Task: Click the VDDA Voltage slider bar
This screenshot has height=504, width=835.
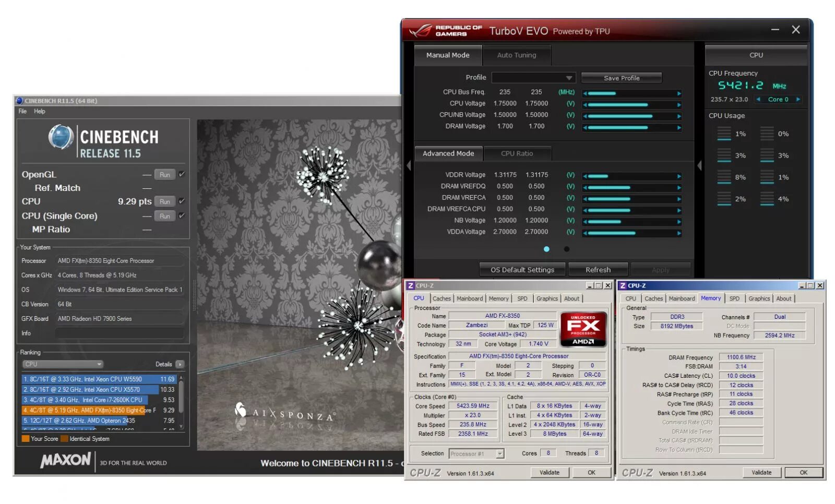Action: [x=631, y=233]
